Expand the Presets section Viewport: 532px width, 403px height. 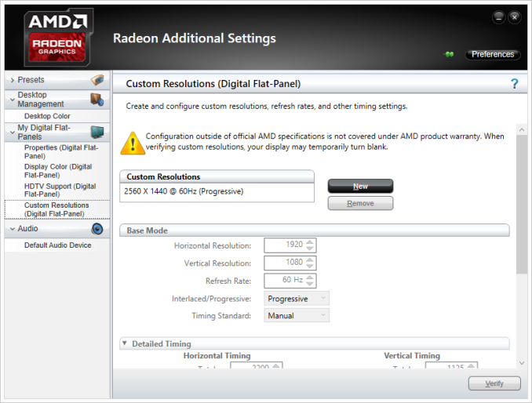tap(13, 80)
